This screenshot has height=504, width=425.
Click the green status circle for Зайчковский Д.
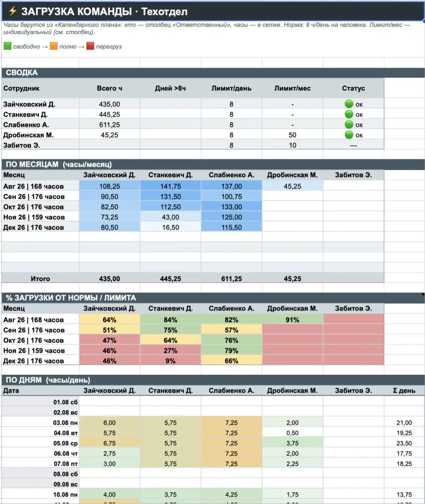click(349, 104)
